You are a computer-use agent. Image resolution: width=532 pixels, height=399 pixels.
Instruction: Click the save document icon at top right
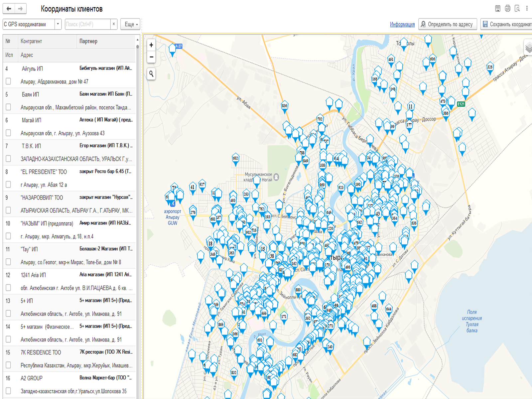[x=498, y=9]
